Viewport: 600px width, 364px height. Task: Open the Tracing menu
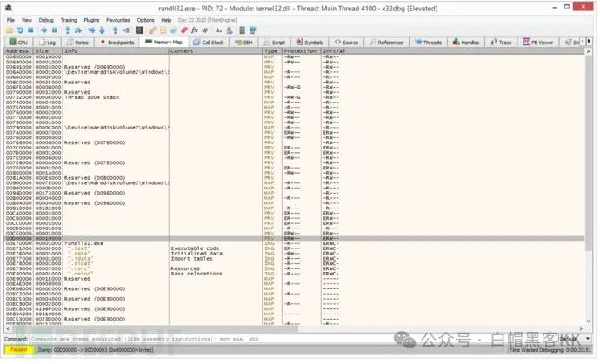(69, 20)
